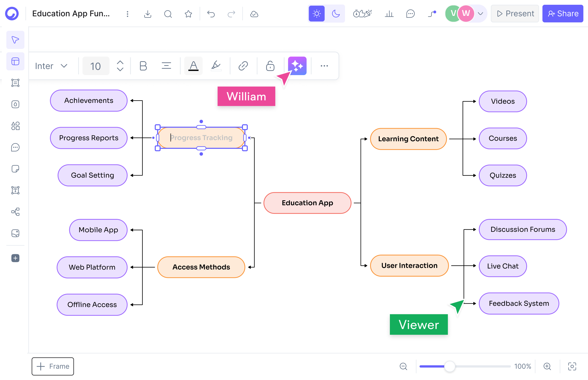Toggle the lock on selected shape
The height and width of the screenshot is (380, 588).
click(x=270, y=66)
